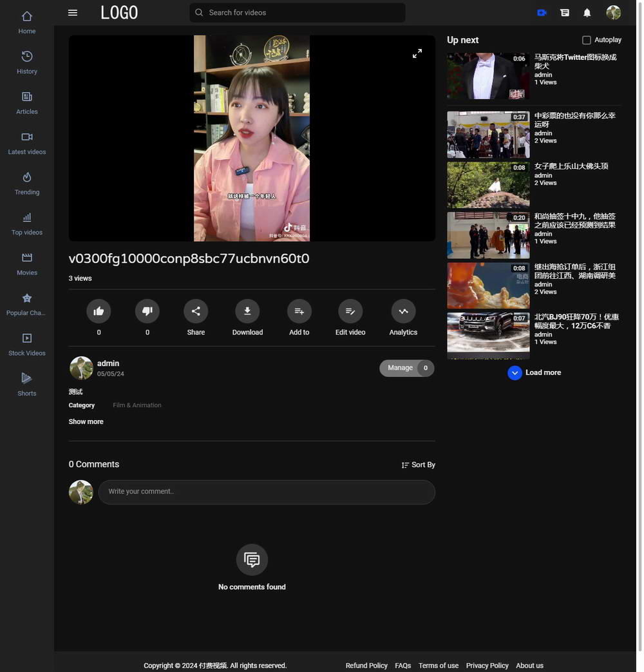Viewport: 644px width, 672px height.
Task: Open Terms of use footer link
Action: point(439,666)
